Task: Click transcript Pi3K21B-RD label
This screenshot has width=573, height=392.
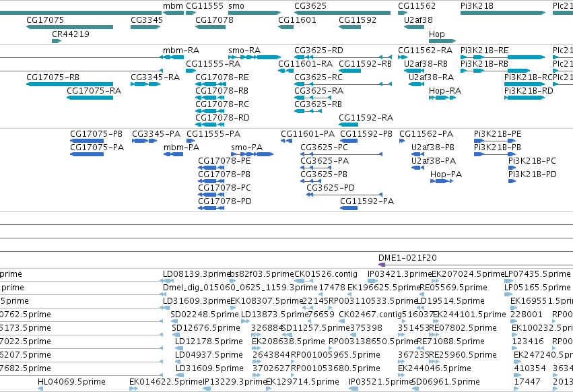Action: click(529, 91)
